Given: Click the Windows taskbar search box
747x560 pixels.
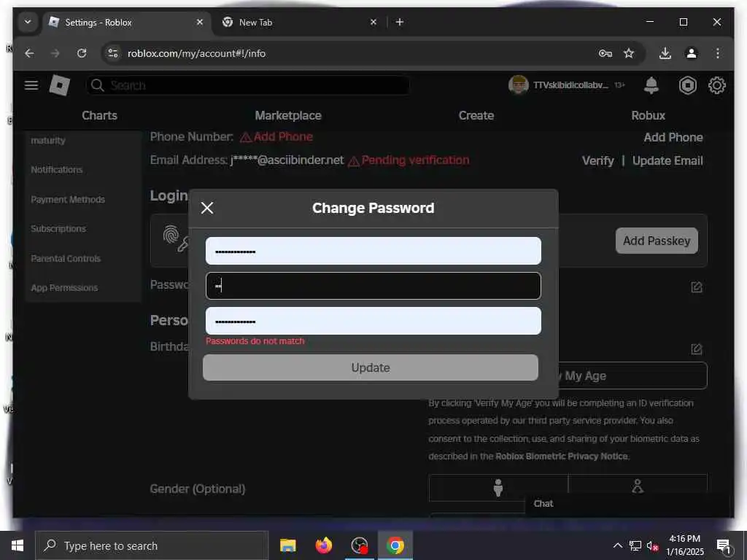Looking at the screenshot, I should (x=152, y=545).
